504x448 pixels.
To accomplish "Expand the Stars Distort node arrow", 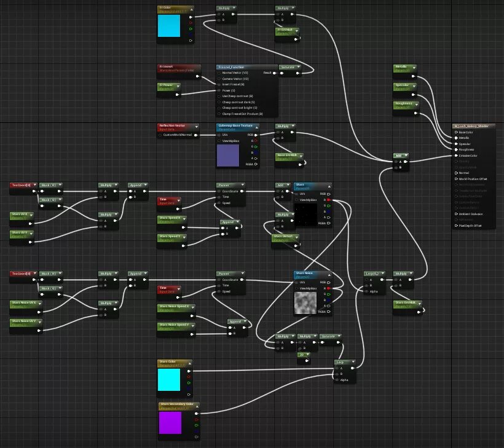I will (x=297, y=237).
